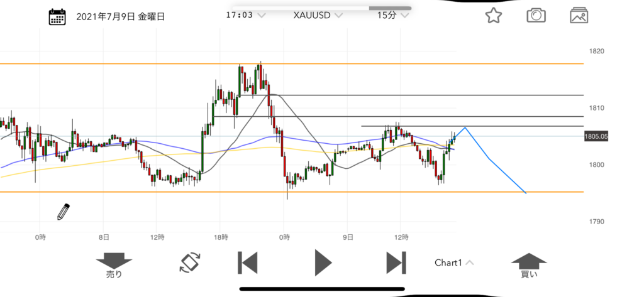644x297 pixels.
Task: Expand the XAUUSD symbol selector
Action: tap(318, 17)
